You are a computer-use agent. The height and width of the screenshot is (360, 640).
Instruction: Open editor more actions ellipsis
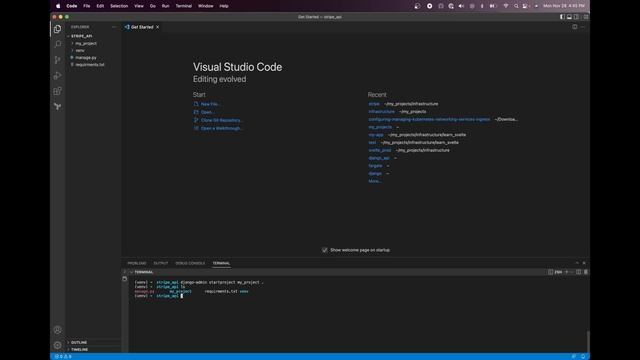[x=583, y=27]
